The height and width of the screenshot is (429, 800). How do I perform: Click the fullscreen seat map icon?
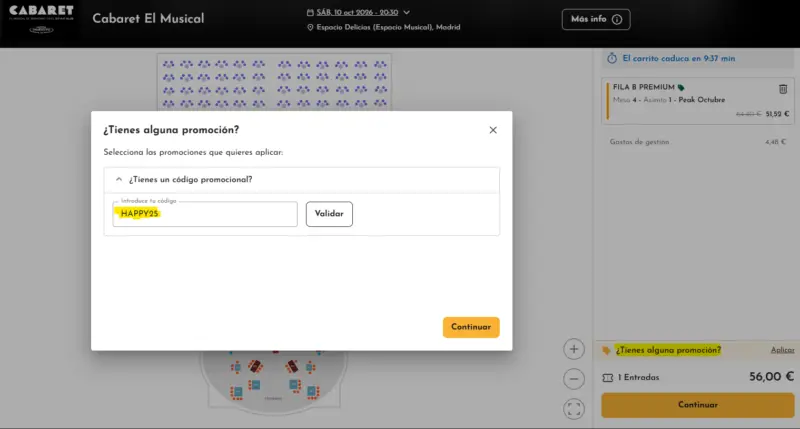click(574, 409)
